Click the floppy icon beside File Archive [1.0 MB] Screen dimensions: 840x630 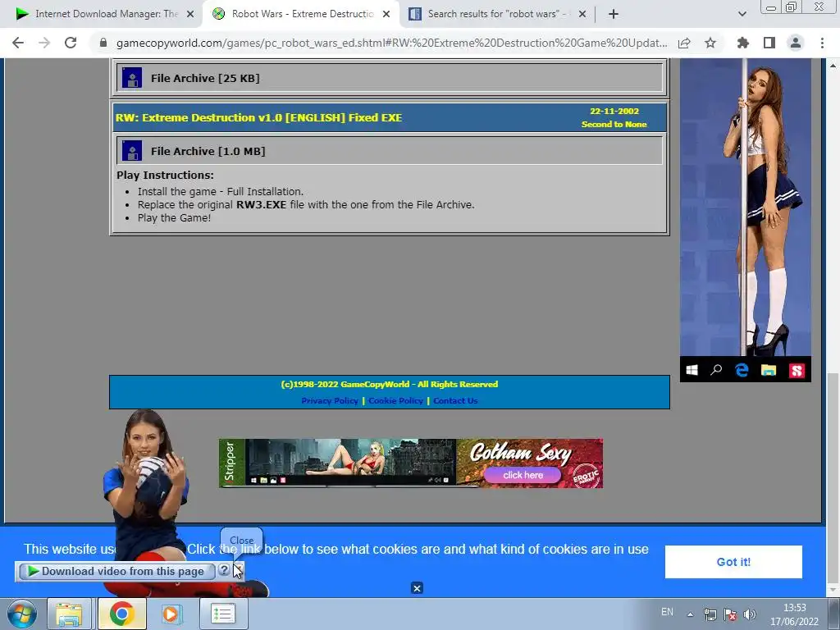click(x=132, y=151)
